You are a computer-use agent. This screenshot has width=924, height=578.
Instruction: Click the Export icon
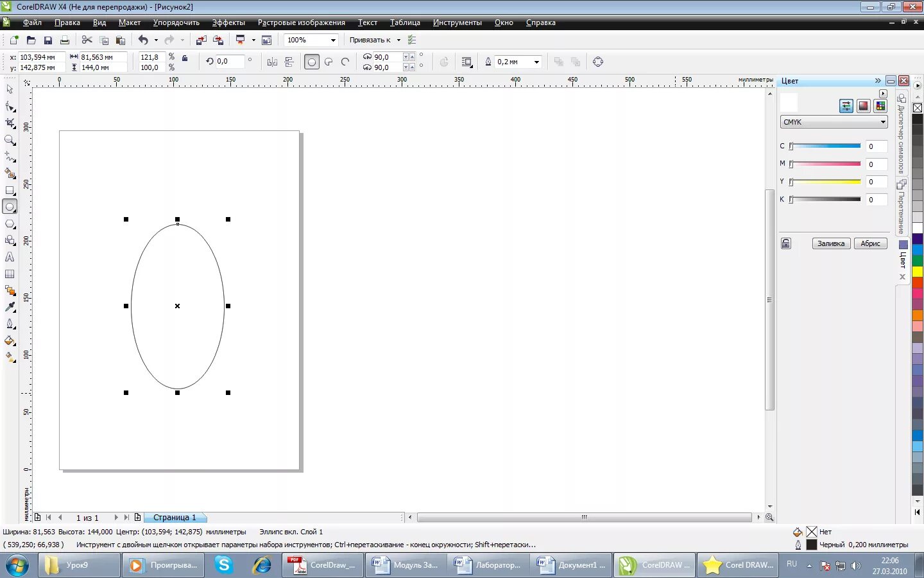(218, 40)
